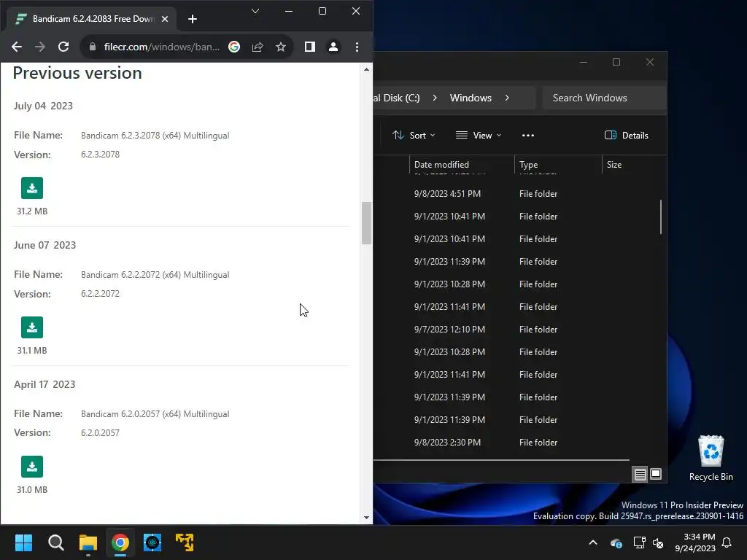Screen dimensions: 747x560
Task: Sort by Date modified column
Action: click(x=462, y=165)
